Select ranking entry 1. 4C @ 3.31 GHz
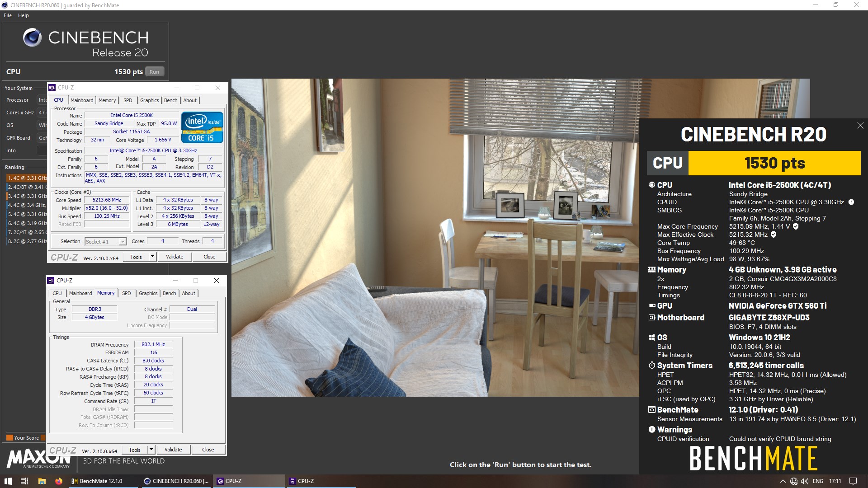Screen dimensions: 868x488 (27, 178)
